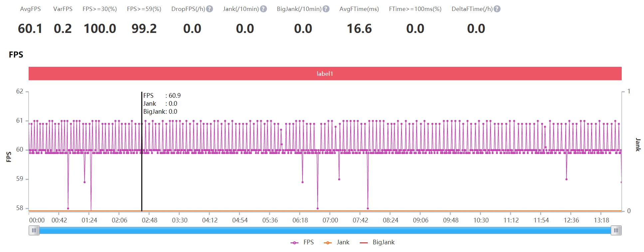
Task: Click right handle of time range slider
Action: click(x=616, y=230)
